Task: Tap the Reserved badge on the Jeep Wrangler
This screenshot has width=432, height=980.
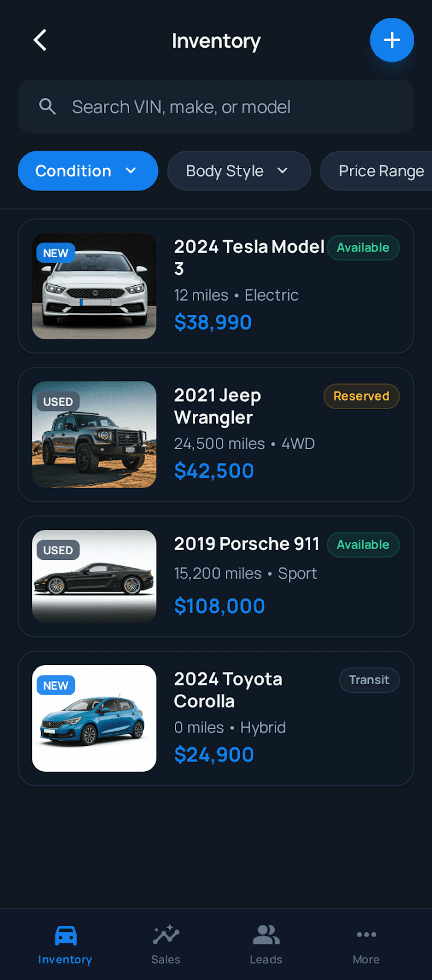Action: coord(361,396)
